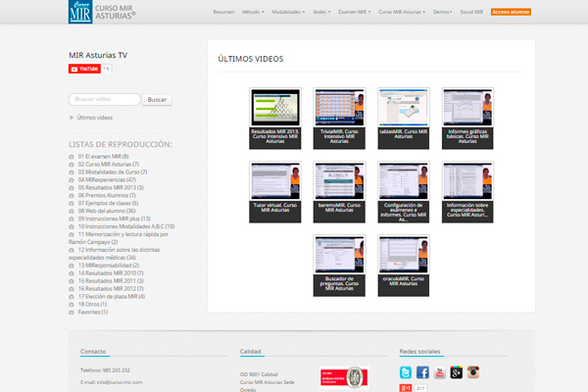This screenshot has height=392, width=588.
Task: Expand the Sedes dropdown menu
Action: (321, 12)
